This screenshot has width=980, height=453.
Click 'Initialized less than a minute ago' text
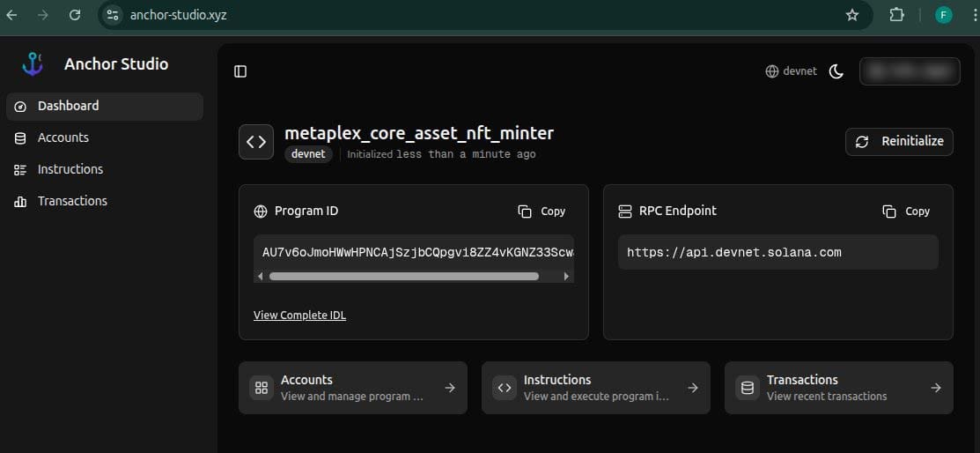(x=441, y=154)
